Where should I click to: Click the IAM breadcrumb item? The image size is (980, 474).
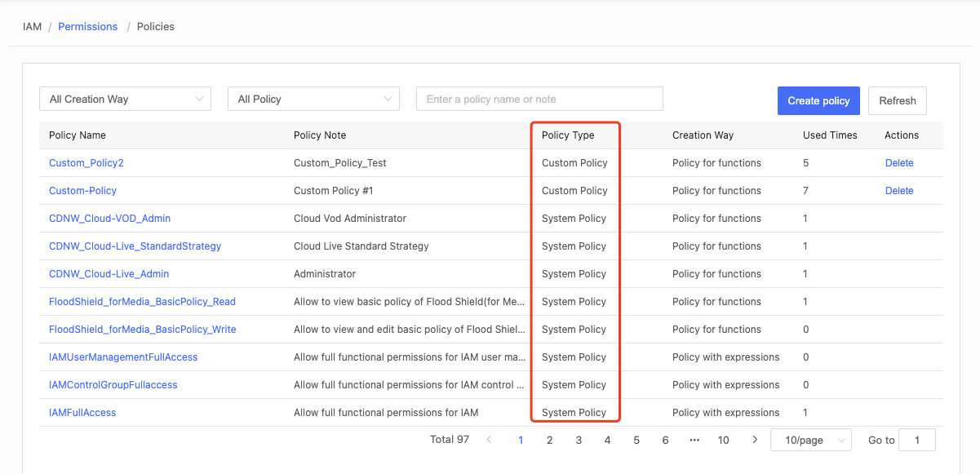click(x=32, y=26)
